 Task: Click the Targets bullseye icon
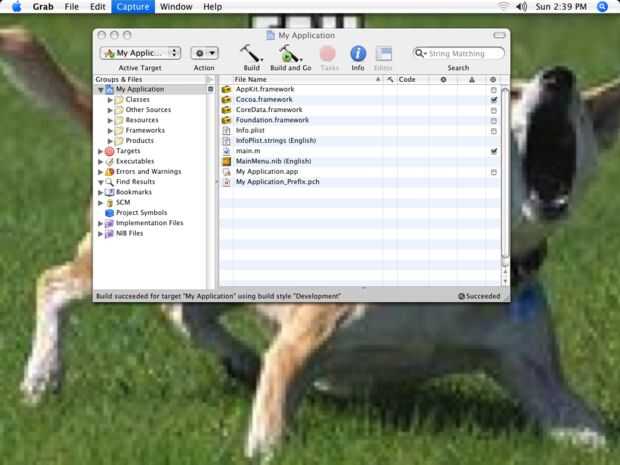(110, 151)
